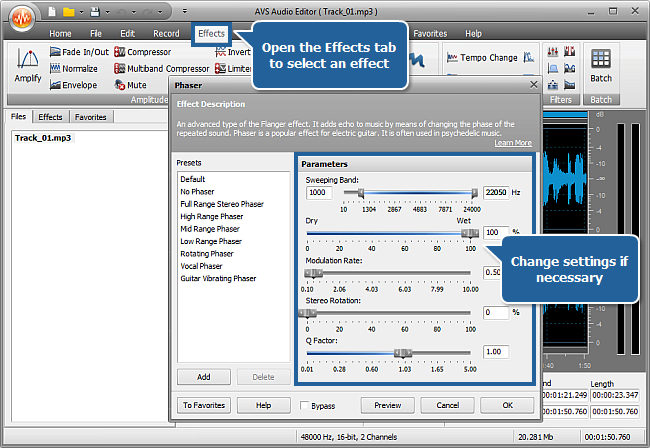Expand the undo history dropdown arrow
650x448 pixels.
(x=133, y=12)
